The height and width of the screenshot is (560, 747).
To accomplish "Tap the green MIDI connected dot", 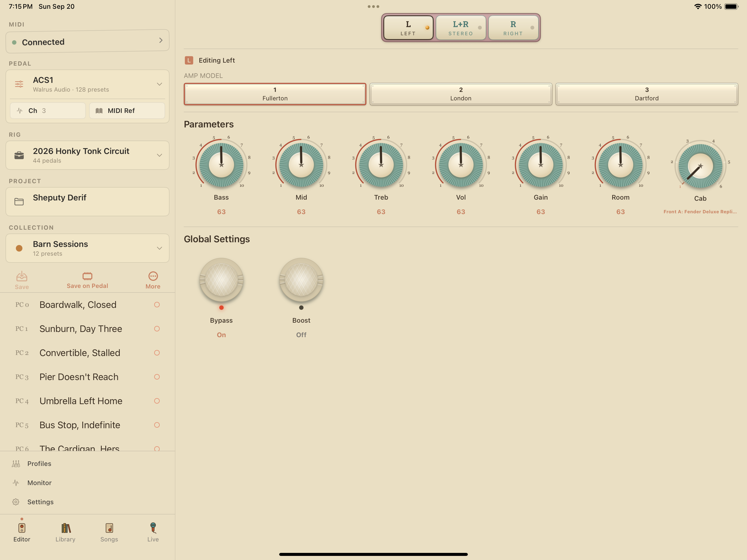I will tap(14, 43).
